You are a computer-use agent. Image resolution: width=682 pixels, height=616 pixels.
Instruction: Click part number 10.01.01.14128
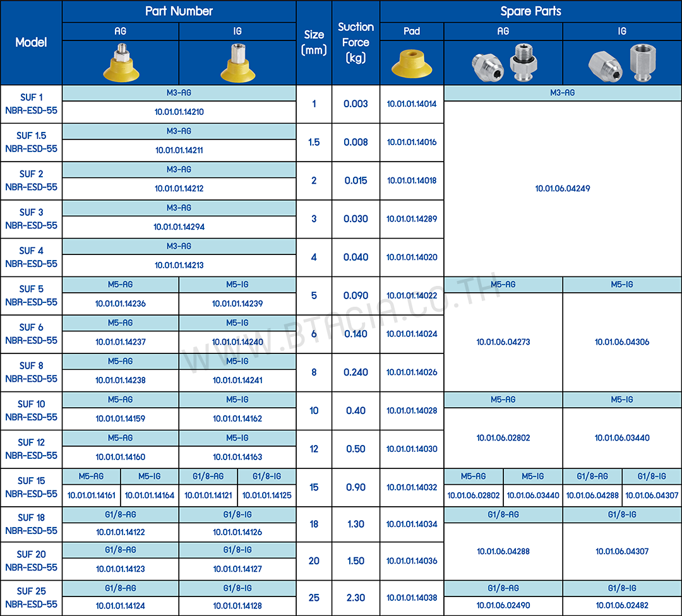click(x=237, y=605)
